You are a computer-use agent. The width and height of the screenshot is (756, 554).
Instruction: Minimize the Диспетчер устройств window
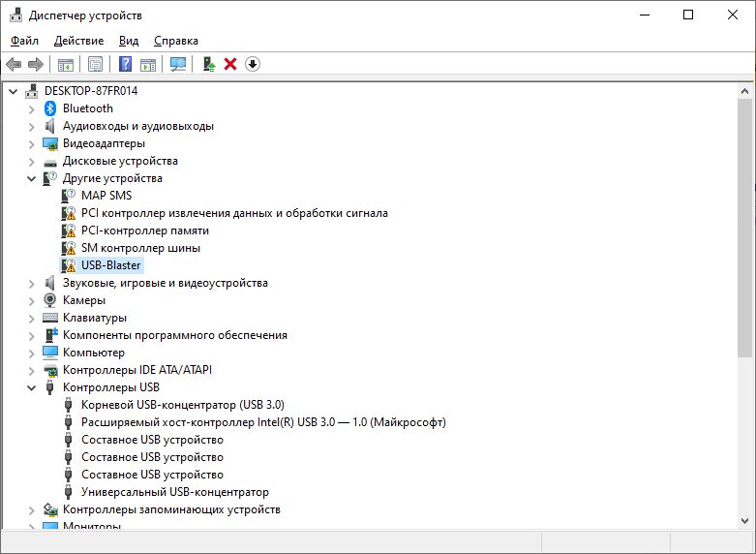[645, 15]
